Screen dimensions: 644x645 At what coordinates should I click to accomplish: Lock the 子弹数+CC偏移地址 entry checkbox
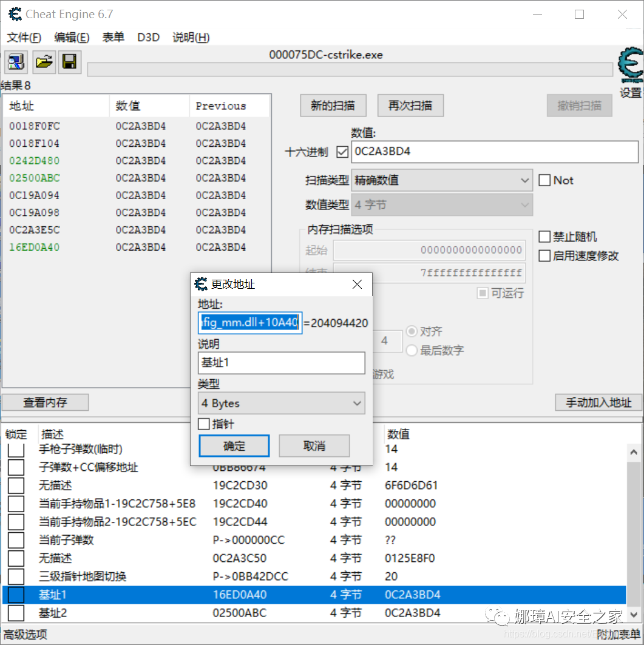[x=16, y=467]
